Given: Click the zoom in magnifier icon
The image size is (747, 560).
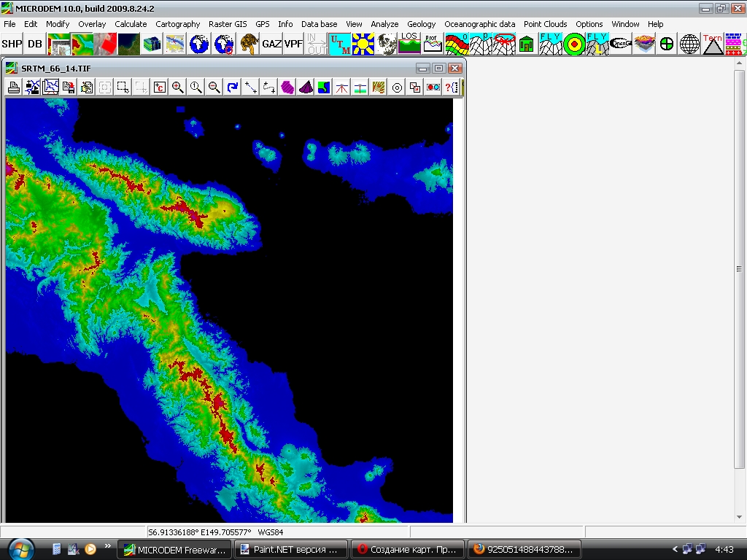Looking at the screenshot, I should click(x=177, y=87).
